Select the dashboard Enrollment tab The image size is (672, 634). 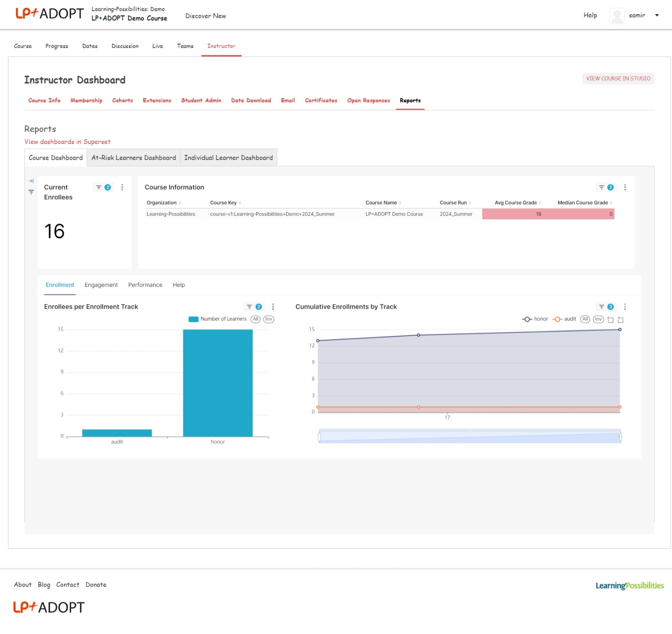[x=60, y=285]
